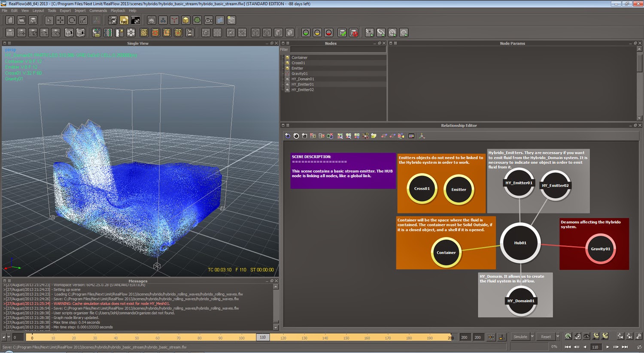Open the Export menu
644x353 pixels.
tap(65, 11)
